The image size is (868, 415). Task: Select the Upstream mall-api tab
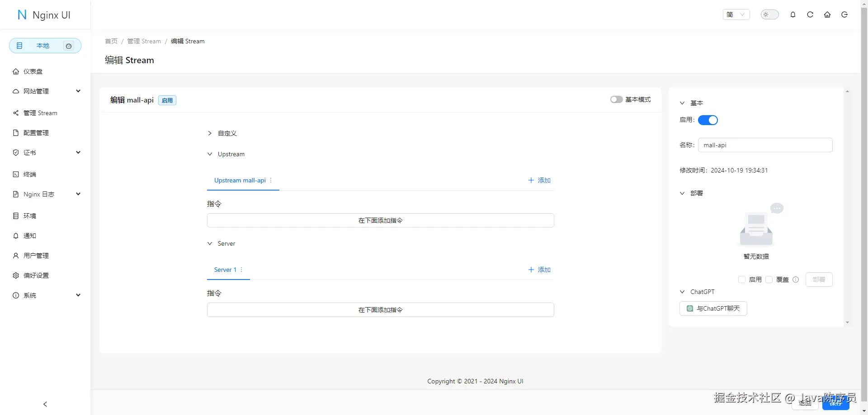click(x=240, y=180)
